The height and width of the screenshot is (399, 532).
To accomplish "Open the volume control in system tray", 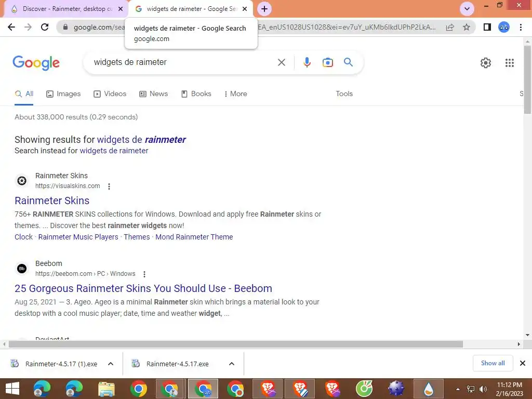I will pos(483,389).
